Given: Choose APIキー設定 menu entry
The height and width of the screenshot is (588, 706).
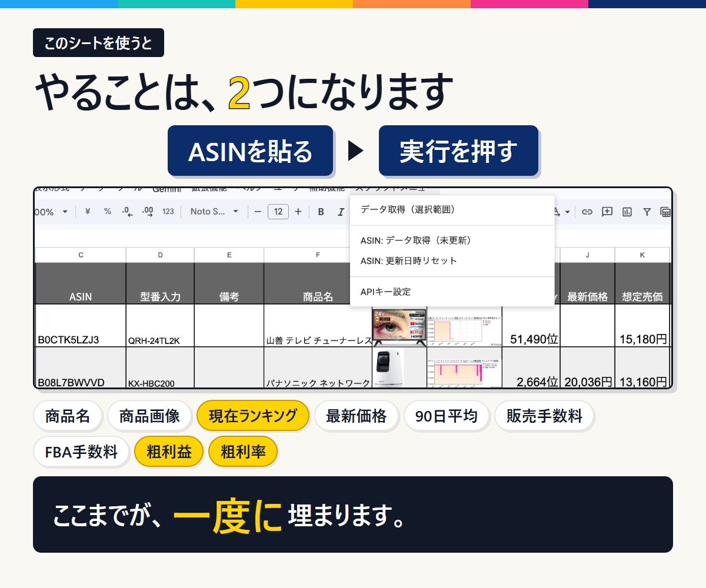Looking at the screenshot, I should click(x=452, y=292).
